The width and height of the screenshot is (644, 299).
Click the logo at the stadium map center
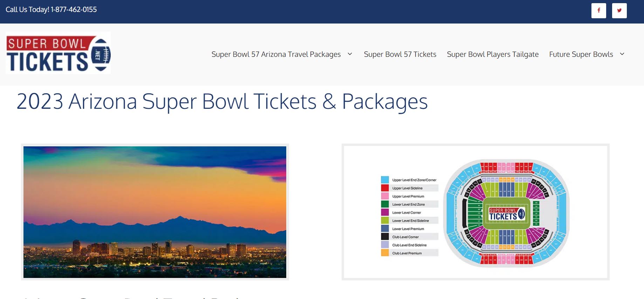click(x=506, y=214)
